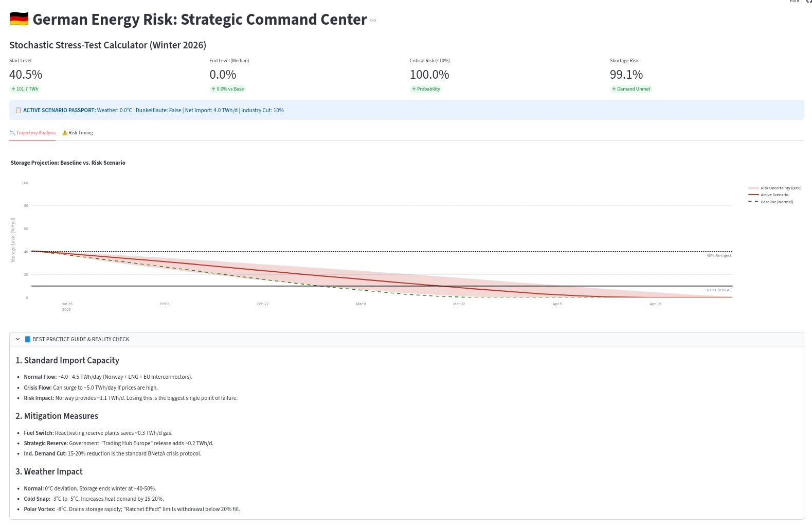The image size is (812, 527).
Task: Click the chart icon on Trajectory Analysis tab
Action: pyautogui.click(x=12, y=133)
